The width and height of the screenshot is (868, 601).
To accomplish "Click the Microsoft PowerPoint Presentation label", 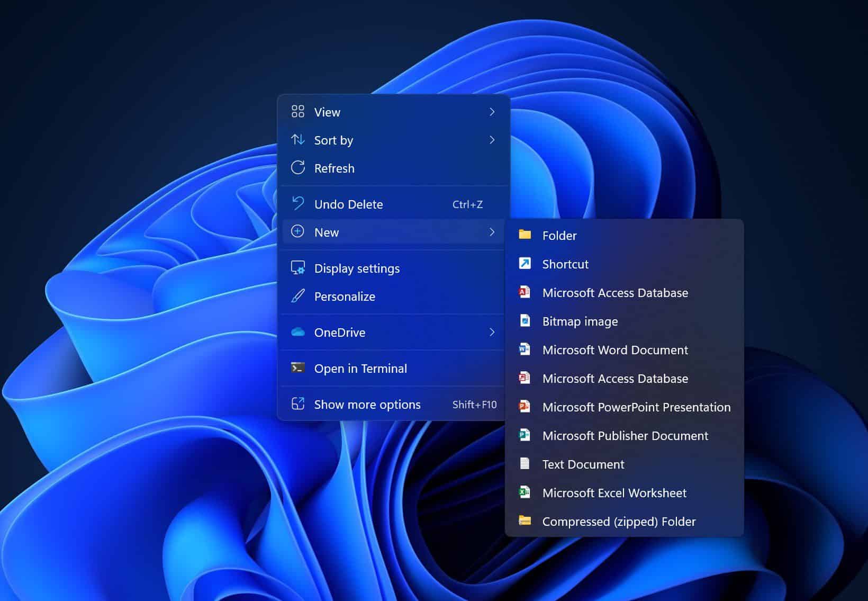I will click(x=636, y=407).
